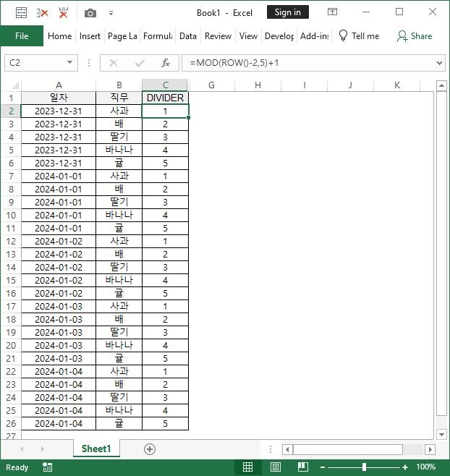Click the camera tool icon

[x=90, y=13]
